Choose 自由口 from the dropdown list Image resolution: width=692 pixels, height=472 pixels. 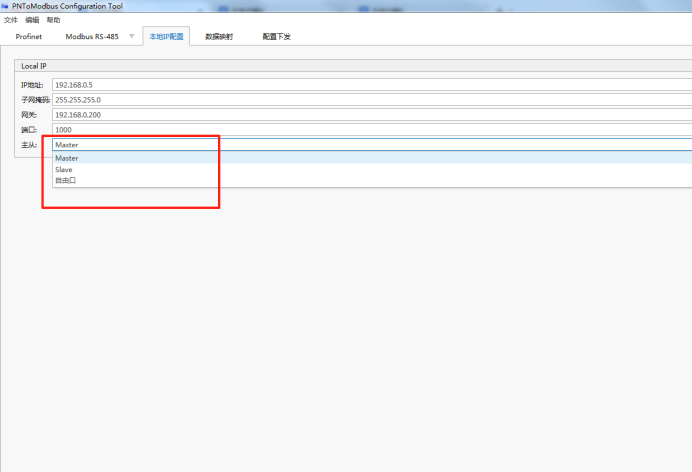click(x=372, y=180)
